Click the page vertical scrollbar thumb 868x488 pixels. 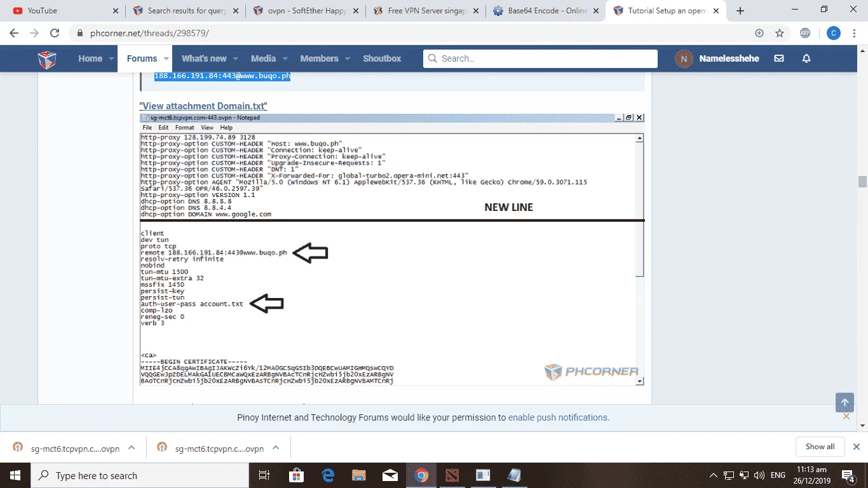[862, 182]
